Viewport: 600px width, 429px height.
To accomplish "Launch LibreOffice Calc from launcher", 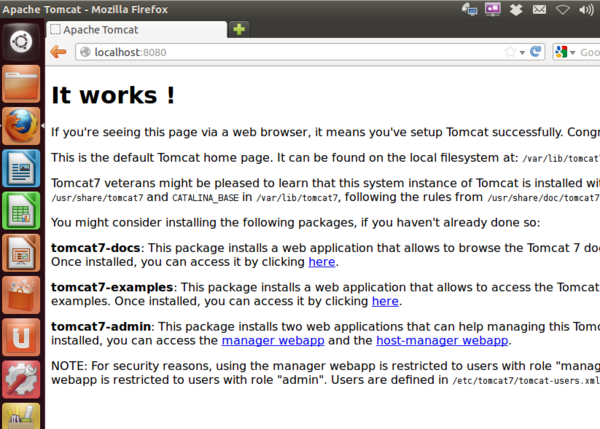I will click(x=21, y=210).
